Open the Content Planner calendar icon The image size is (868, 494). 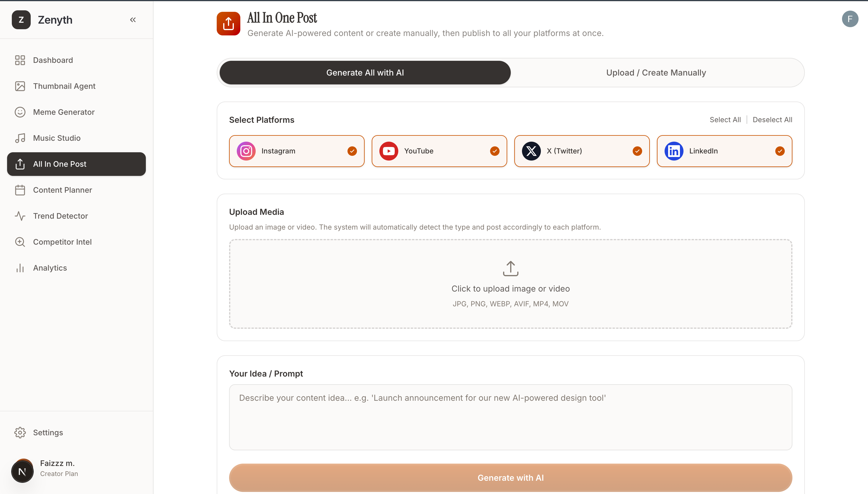coord(20,190)
